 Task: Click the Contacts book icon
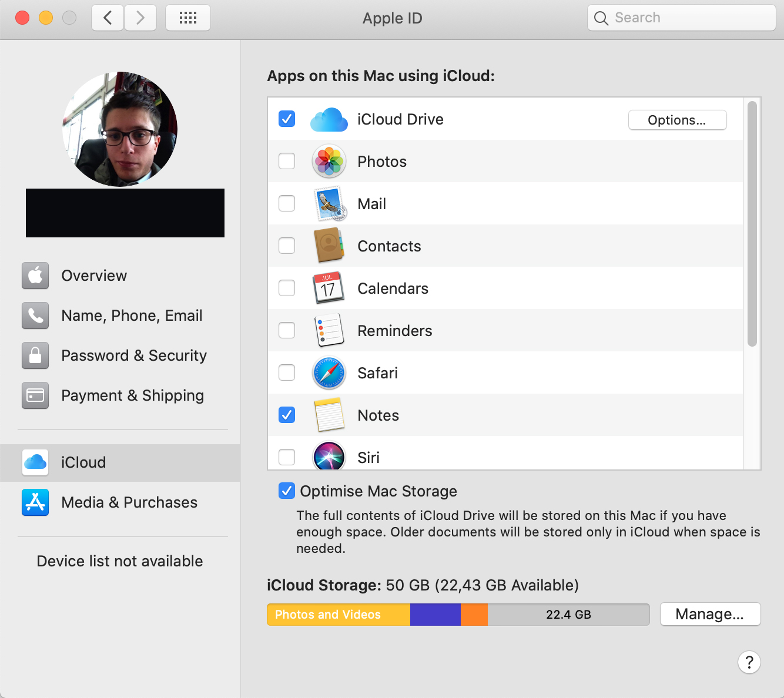[329, 246]
